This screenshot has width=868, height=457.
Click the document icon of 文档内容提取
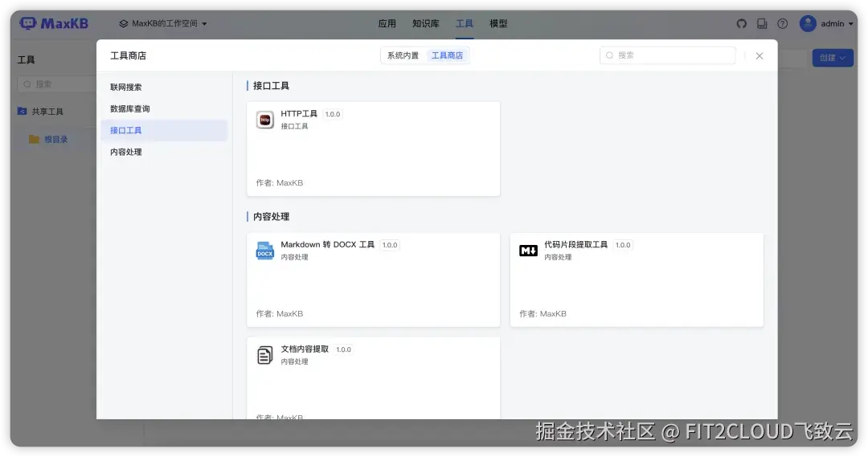[264, 355]
